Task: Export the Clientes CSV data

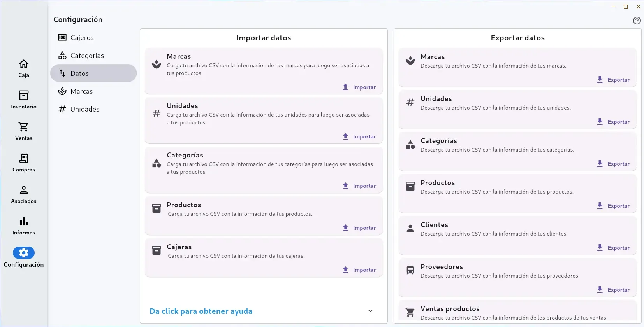Action: click(613, 248)
